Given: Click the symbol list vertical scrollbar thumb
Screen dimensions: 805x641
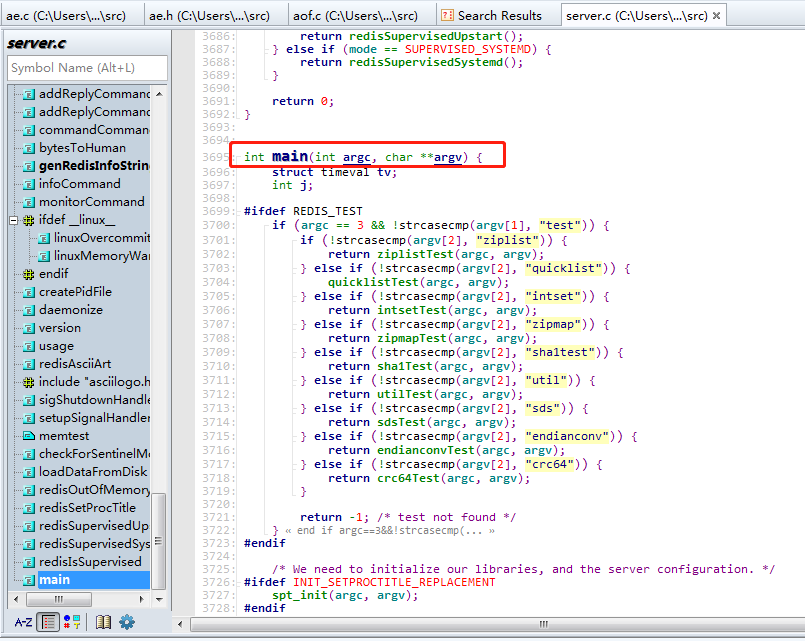Looking at the screenshot, I should (x=159, y=541).
